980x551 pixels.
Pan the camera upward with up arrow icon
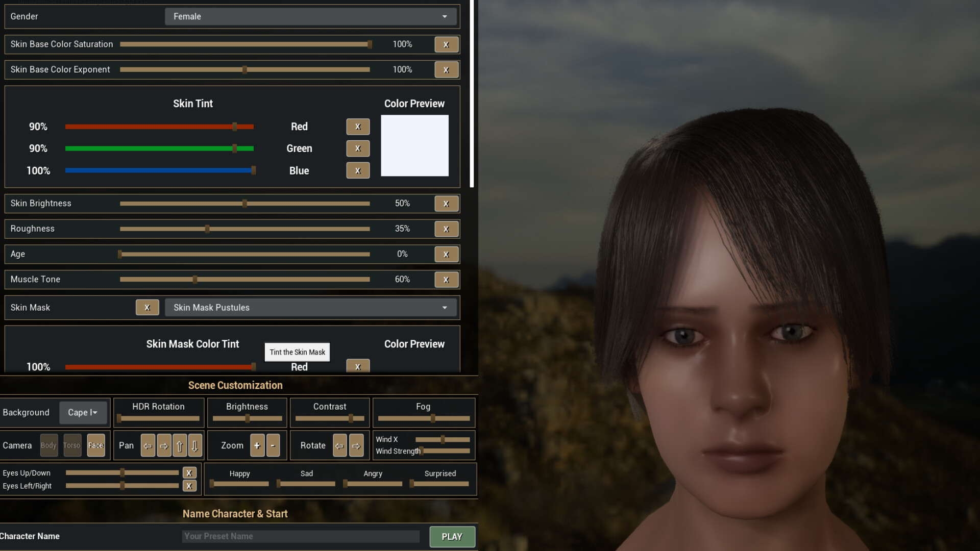click(180, 445)
